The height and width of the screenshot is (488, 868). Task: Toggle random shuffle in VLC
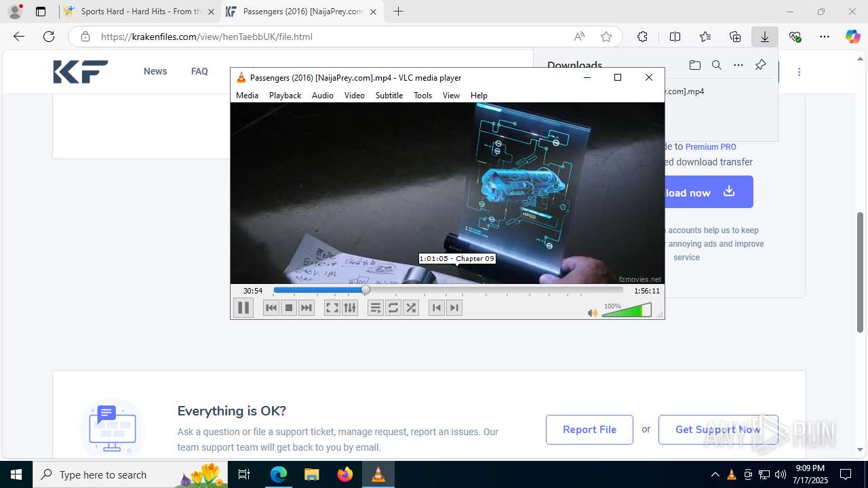pos(411,308)
